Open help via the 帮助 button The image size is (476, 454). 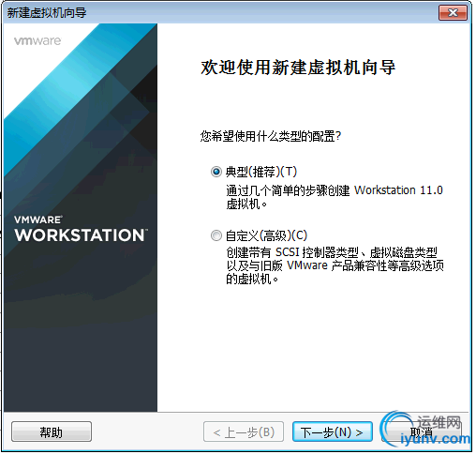(52, 432)
